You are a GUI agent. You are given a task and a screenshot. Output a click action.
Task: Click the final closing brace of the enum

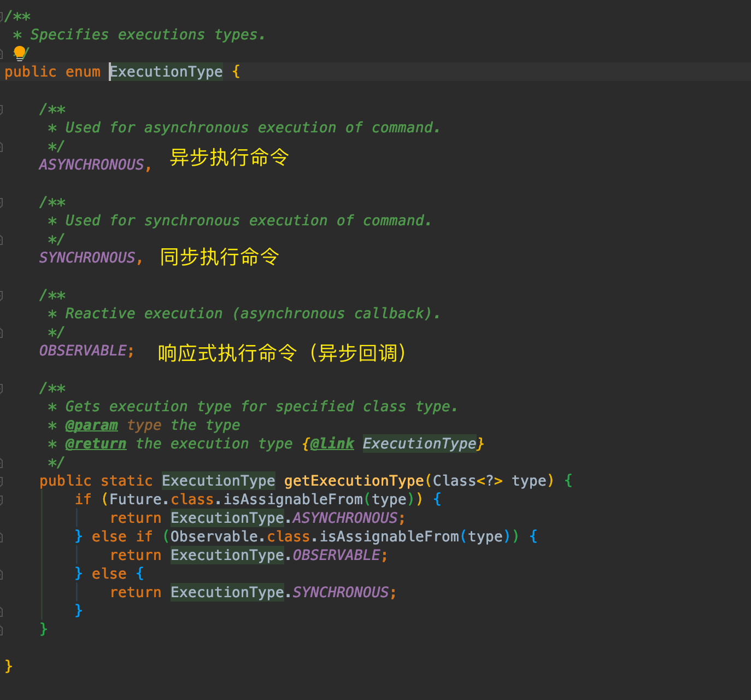(7, 666)
